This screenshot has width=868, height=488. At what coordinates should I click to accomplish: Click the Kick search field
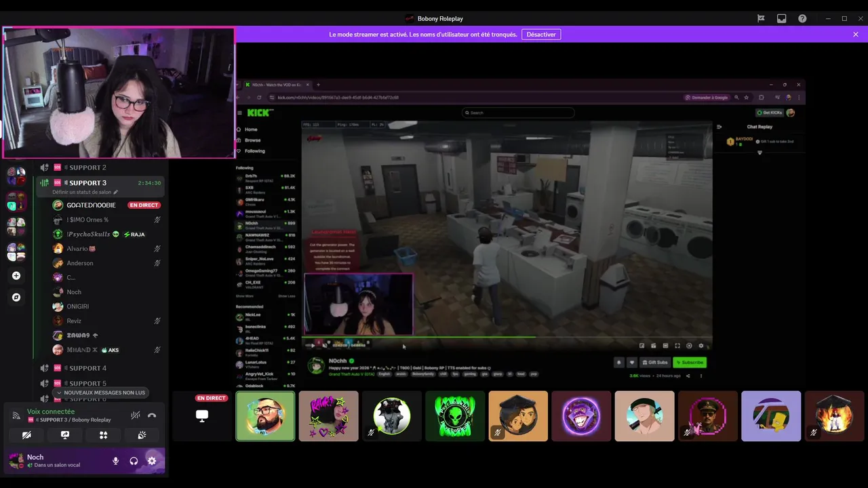[x=519, y=113]
